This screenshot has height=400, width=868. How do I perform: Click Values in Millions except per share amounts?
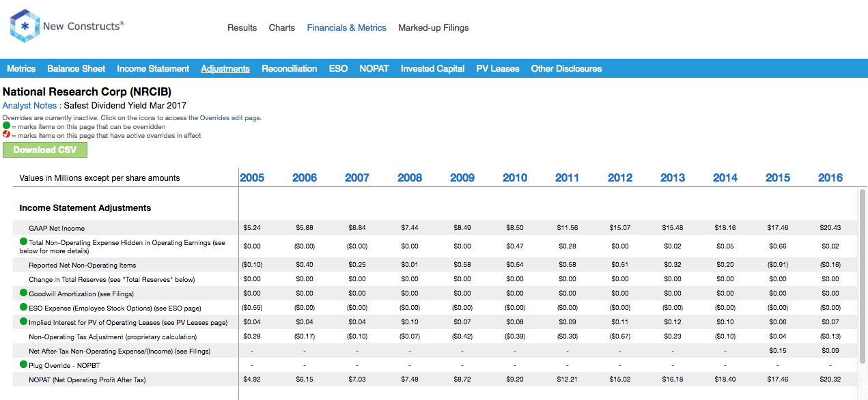(x=100, y=178)
